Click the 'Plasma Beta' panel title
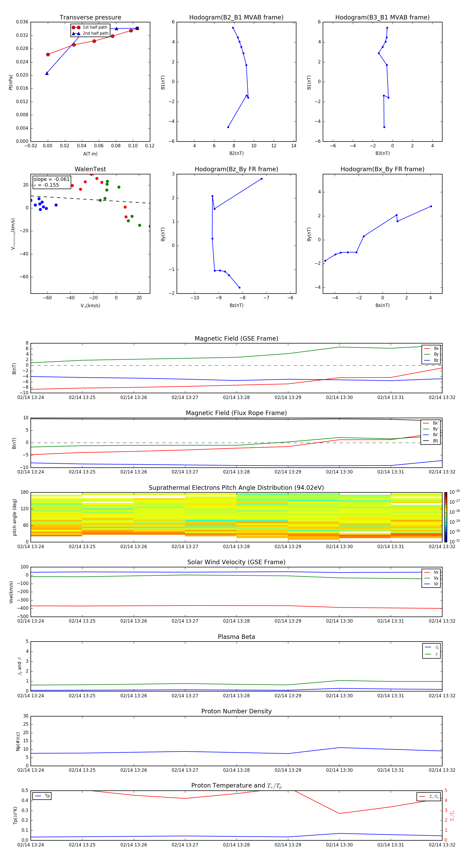Viewport: 473px width, 868px height. pos(236,637)
